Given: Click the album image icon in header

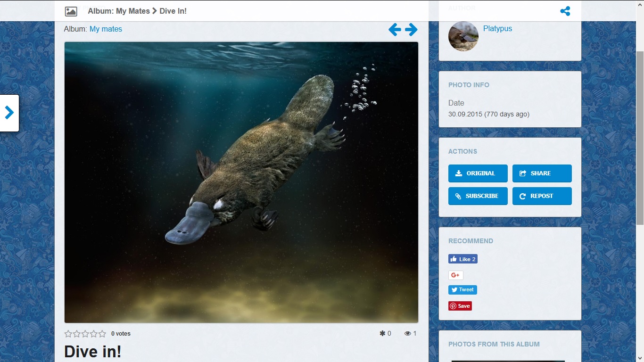Looking at the screenshot, I should tap(71, 11).
